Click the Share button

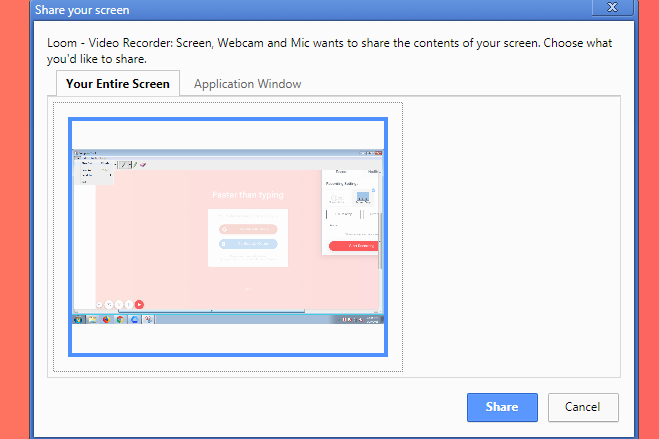click(502, 407)
